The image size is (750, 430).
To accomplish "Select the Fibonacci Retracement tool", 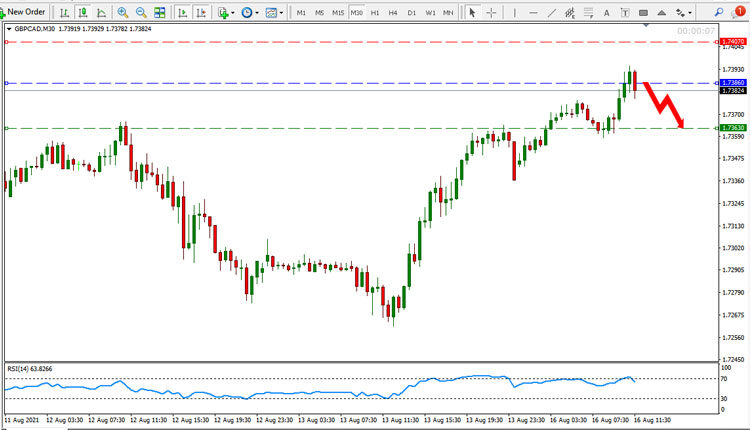I will (588, 13).
